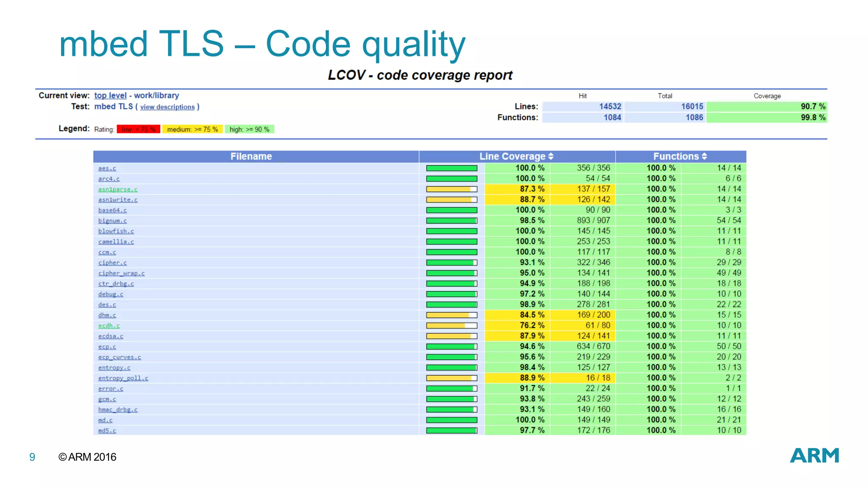868x488 pixels.
Task: Select the mbed TLS Code quality heading
Action: 262,44
